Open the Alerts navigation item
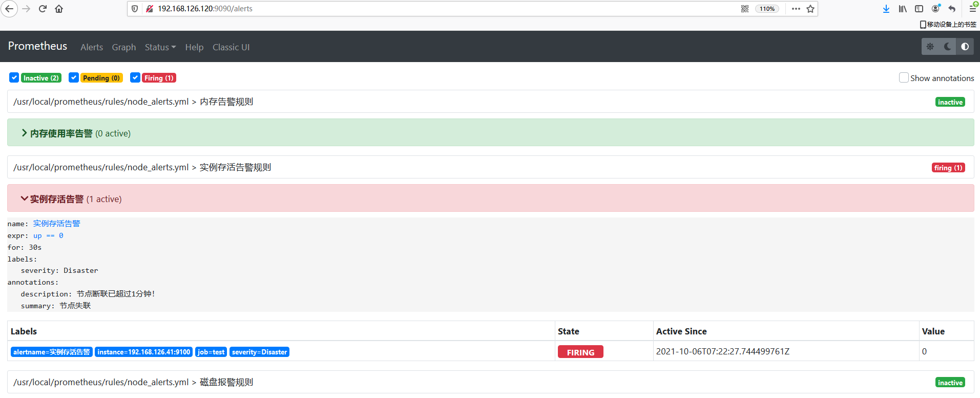This screenshot has height=398, width=980. coord(92,47)
